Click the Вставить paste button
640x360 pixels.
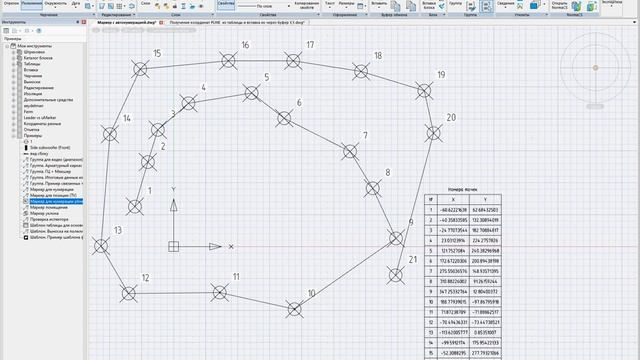pos(379,4)
